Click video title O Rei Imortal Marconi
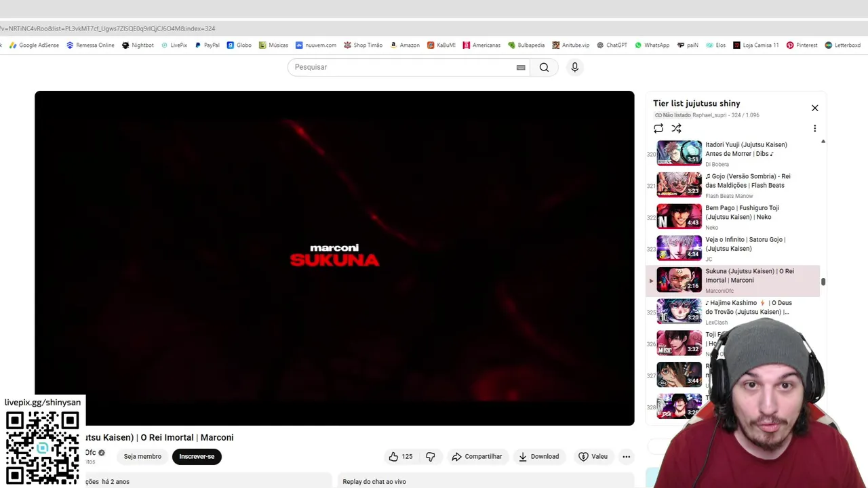Screen dimensions: 868x488 (x=160, y=438)
